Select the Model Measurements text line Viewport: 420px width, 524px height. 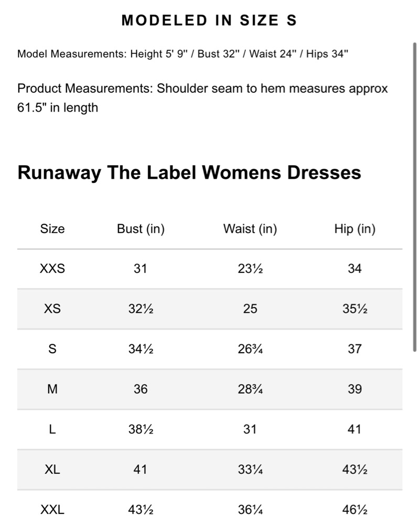tap(182, 54)
